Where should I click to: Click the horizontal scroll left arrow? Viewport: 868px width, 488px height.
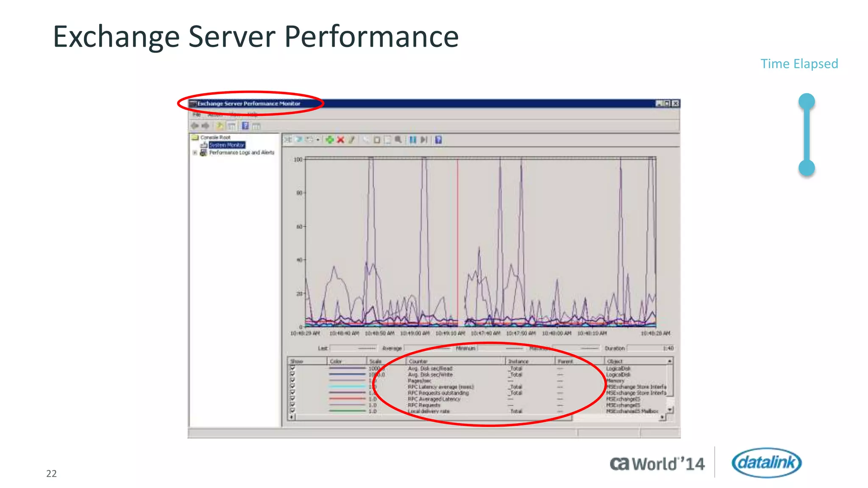pos(292,417)
